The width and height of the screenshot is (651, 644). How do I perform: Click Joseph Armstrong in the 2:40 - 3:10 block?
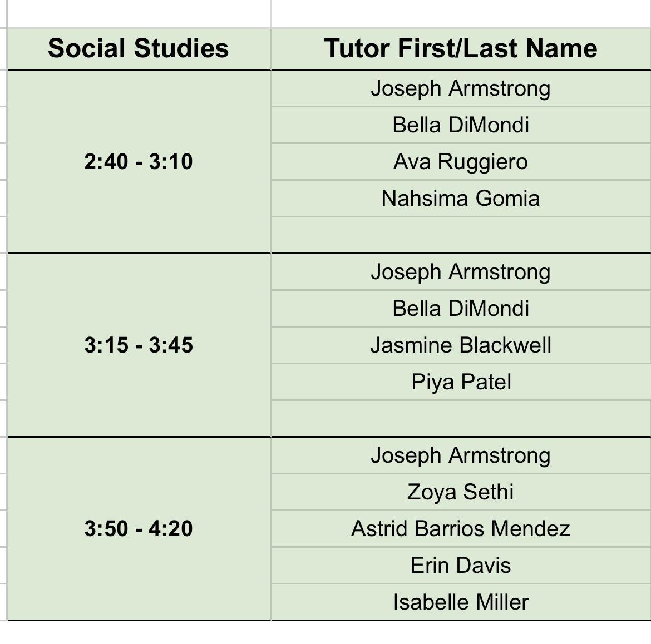(x=460, y=88)
